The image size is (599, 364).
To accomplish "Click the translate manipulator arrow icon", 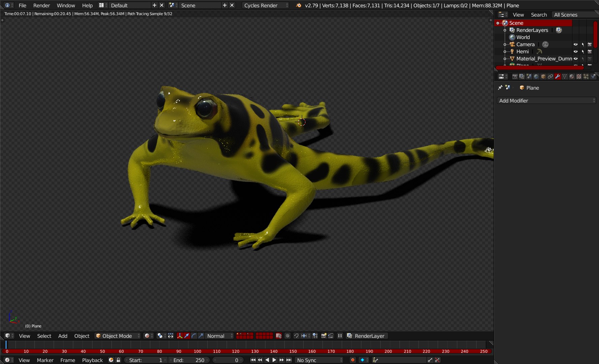I will [187, 336].
